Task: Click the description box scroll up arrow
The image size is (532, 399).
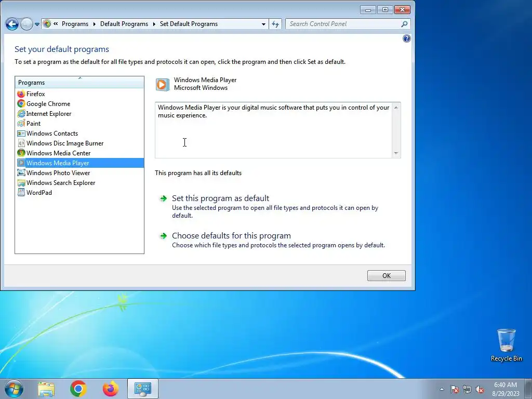Action: (x=395, y=108)
